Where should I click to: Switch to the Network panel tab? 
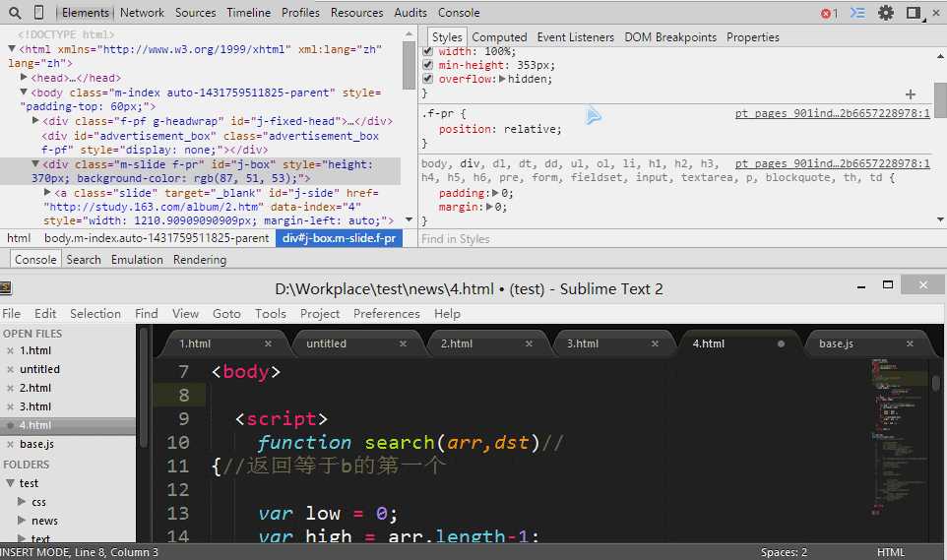pyautogui.click(x=142, y=13)
